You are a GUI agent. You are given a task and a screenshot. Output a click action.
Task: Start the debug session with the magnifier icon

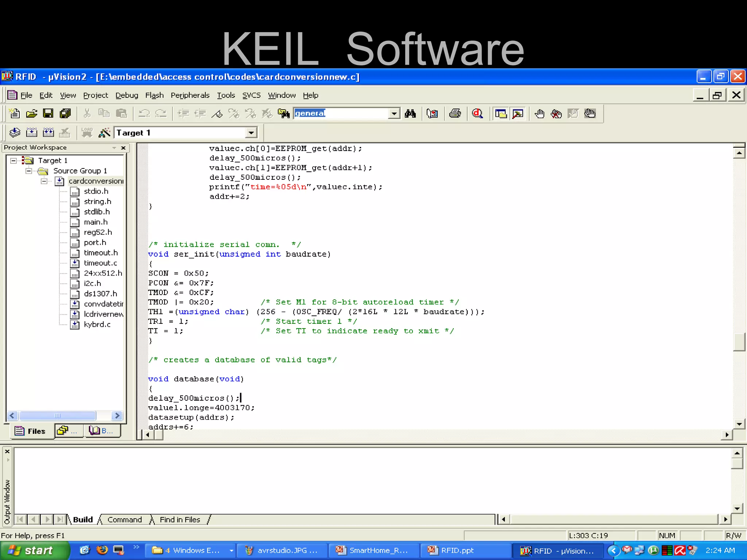coord(477,113)
